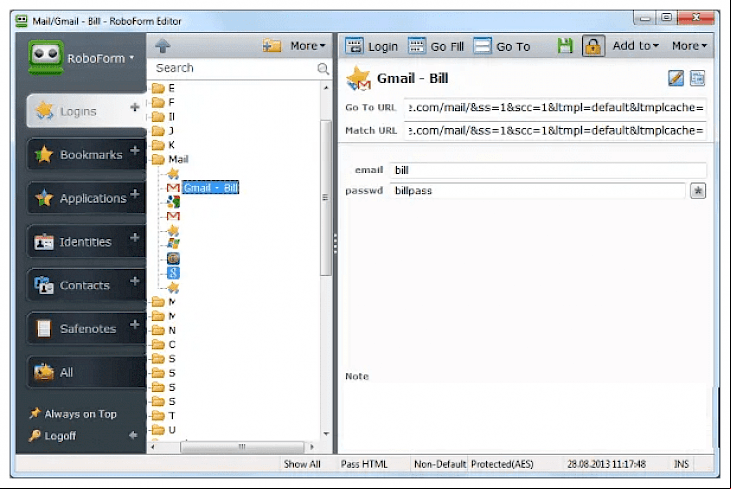Click Pass HTML in status bar

[364, 464]
